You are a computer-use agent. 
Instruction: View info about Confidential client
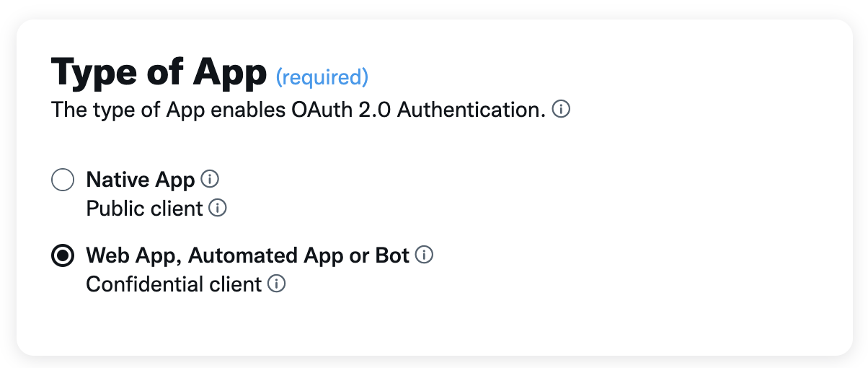276,284
